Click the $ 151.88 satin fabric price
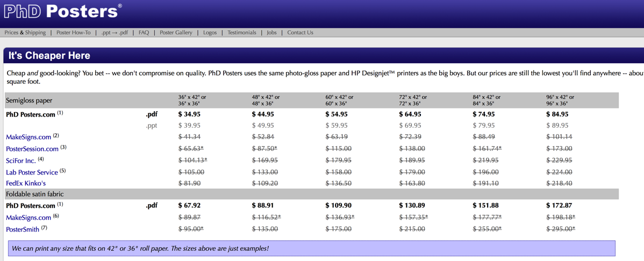This screenshot has height=261, width=644. [485, 206]
